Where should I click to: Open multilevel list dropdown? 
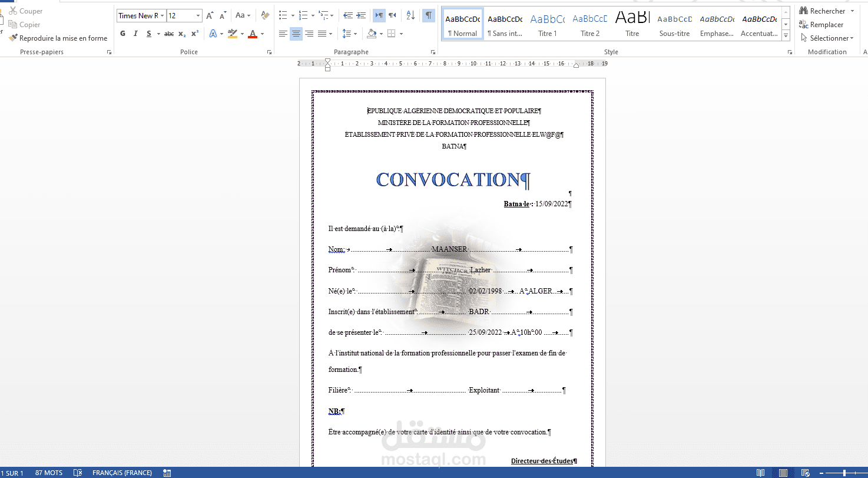tap(332, 16)
